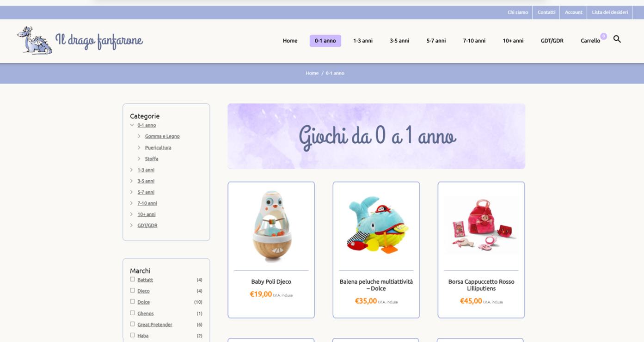The height and width of the screenshot is (342, 644).
Task: Click the €19,00 price text
Action: click(261, 294)
